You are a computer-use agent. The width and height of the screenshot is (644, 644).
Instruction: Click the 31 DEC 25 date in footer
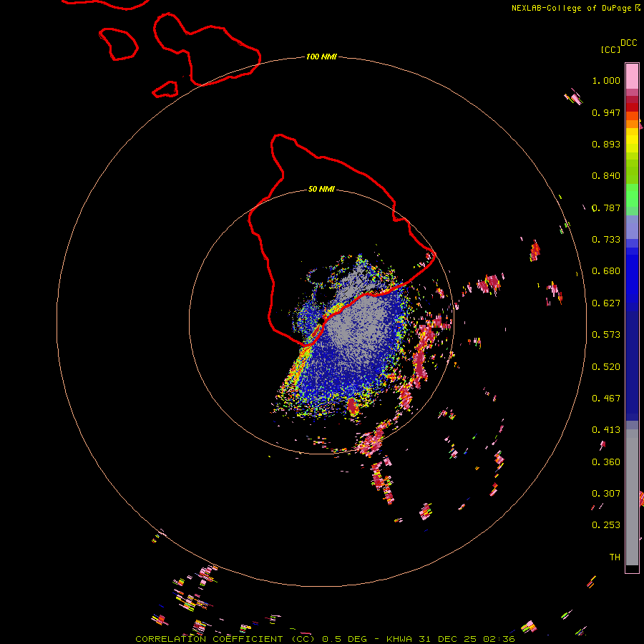click(447, 639)
